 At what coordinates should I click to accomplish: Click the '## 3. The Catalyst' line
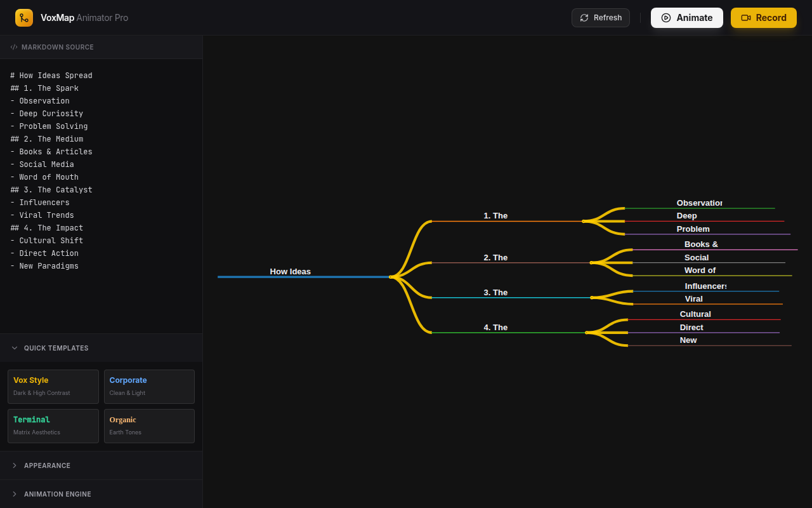pyautogui.click(x=51, y=190)
